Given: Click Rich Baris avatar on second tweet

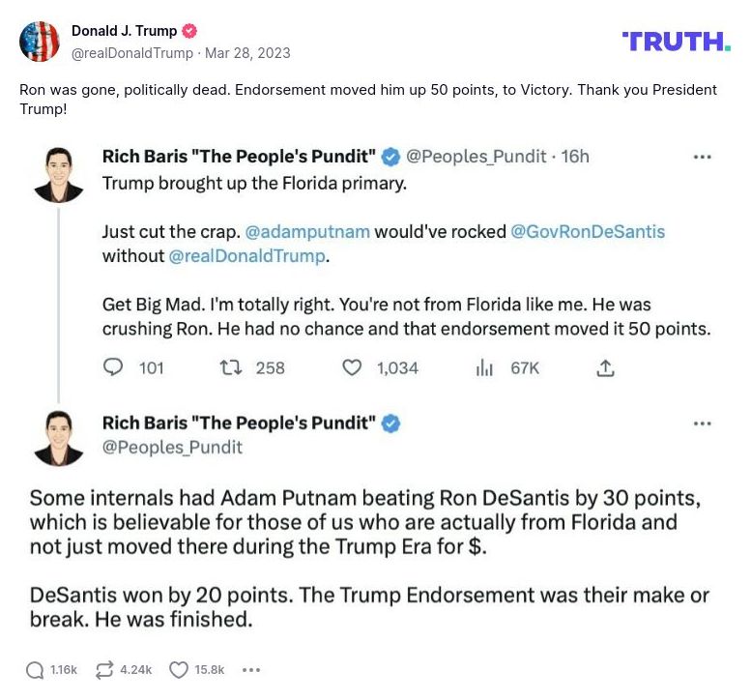Looking at the screenshot, I should click(x=58, y=437).
